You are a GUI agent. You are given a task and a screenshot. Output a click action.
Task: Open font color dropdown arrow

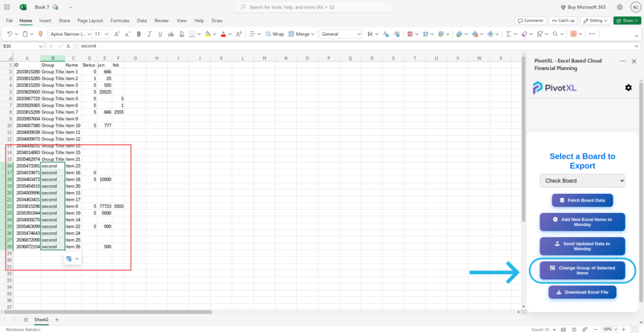coord(230,34)
